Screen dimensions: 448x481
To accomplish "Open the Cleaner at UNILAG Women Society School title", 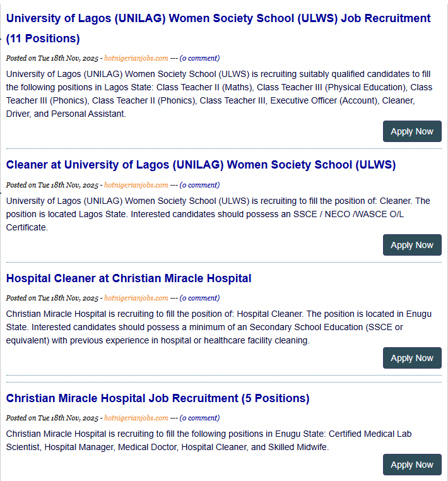I will click(201, 165).
